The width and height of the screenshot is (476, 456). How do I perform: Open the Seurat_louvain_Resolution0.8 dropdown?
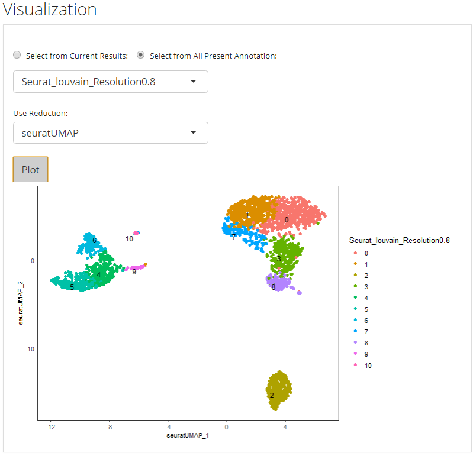[110, 82]
